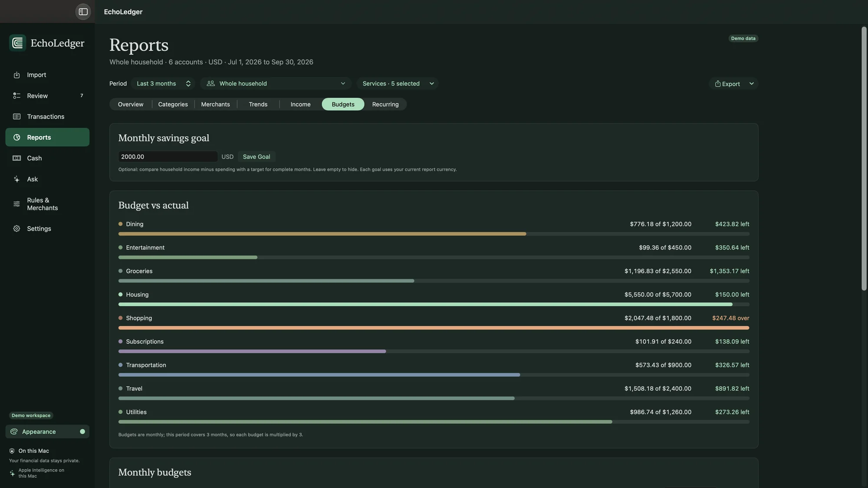Image resolution: width=868 pixels, height=488 pixels.
Task: Click the monthly savings goal amount field
Action: tap(168, 157)
